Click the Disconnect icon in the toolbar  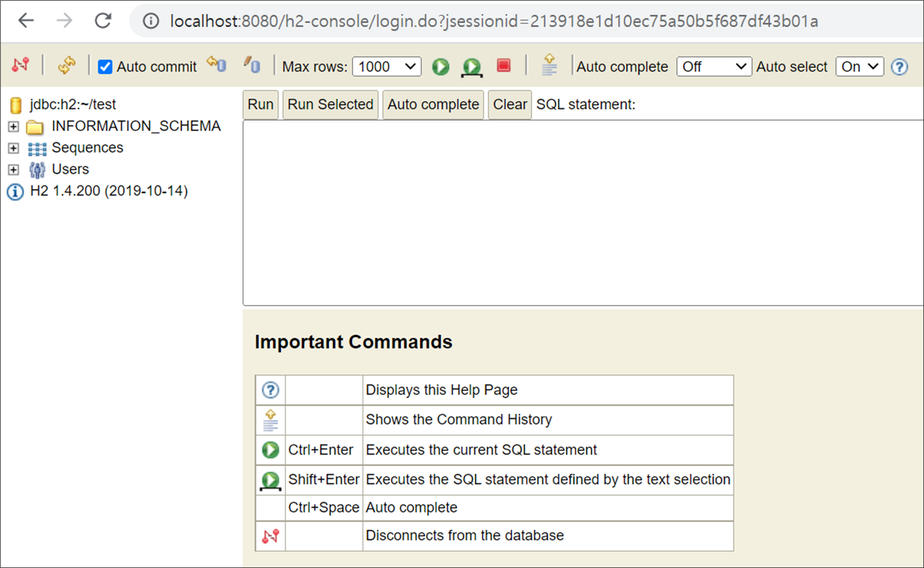[x=20, y=65]
